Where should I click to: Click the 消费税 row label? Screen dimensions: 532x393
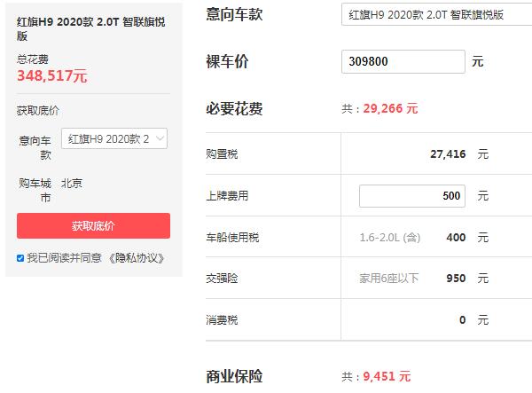coord(222,320)
